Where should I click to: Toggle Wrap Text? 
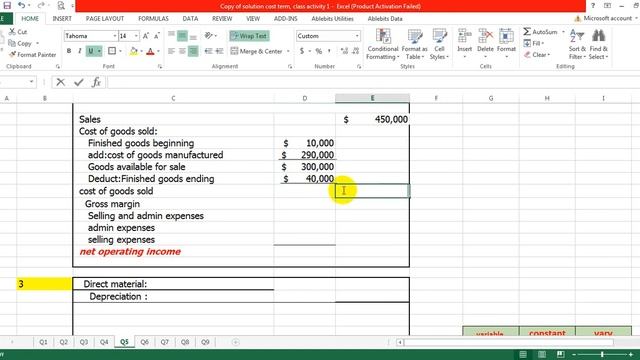[249, 36]
